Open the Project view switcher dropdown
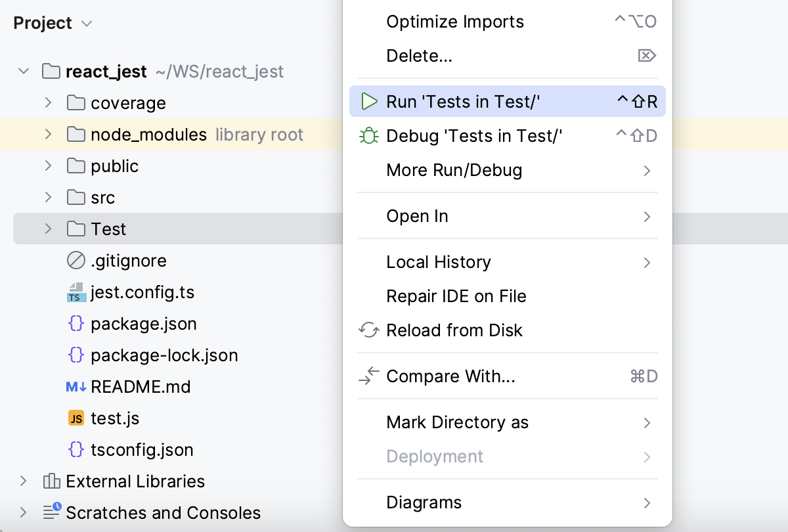The height and width of the screenshot is (532, 788). [x=85, y=23]
